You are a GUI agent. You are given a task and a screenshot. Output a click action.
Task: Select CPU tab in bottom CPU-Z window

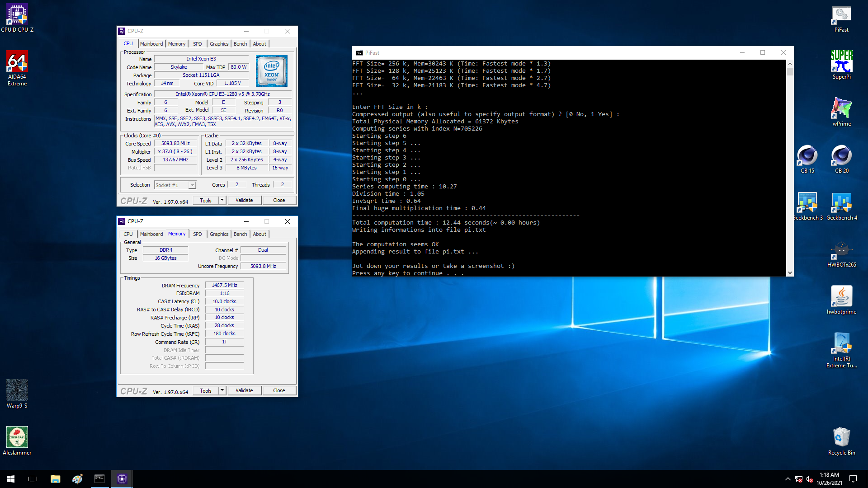[x=128, y=234]
